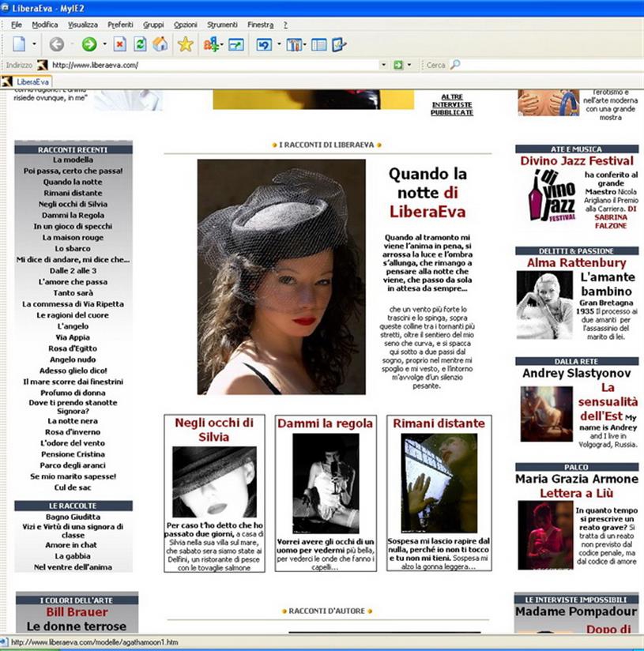Click the site favicon beside the Indirizzo label

click(43, 66)
